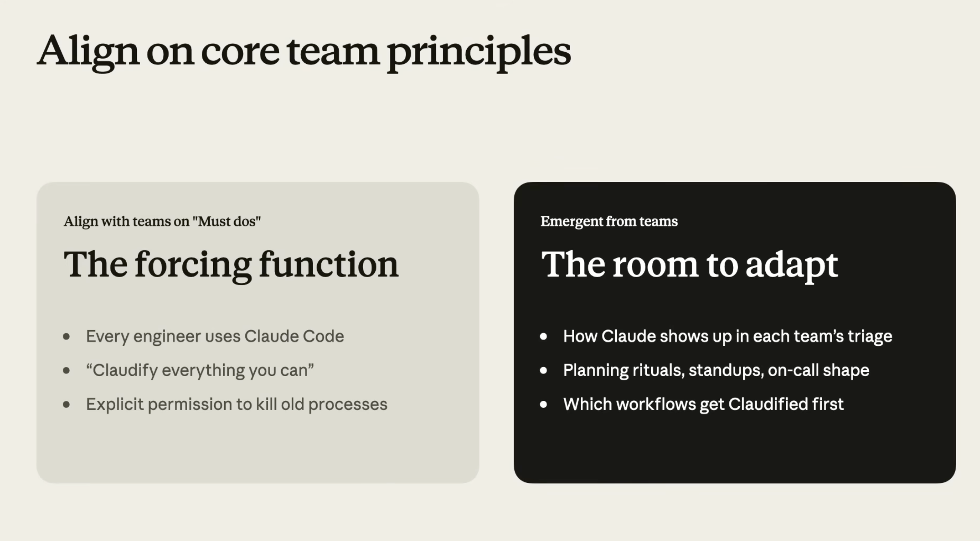Viewport: 980px width, 541px height.
Task: Click the heading 'The forcing function'
Action: (x=231, y=265)
